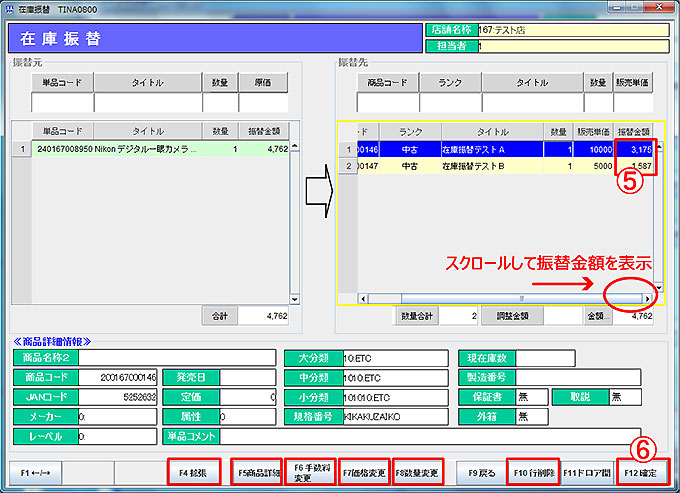Click the source 単品コード input field
Viewport: 680px width, 493px height.
click(x=62, y=102)
